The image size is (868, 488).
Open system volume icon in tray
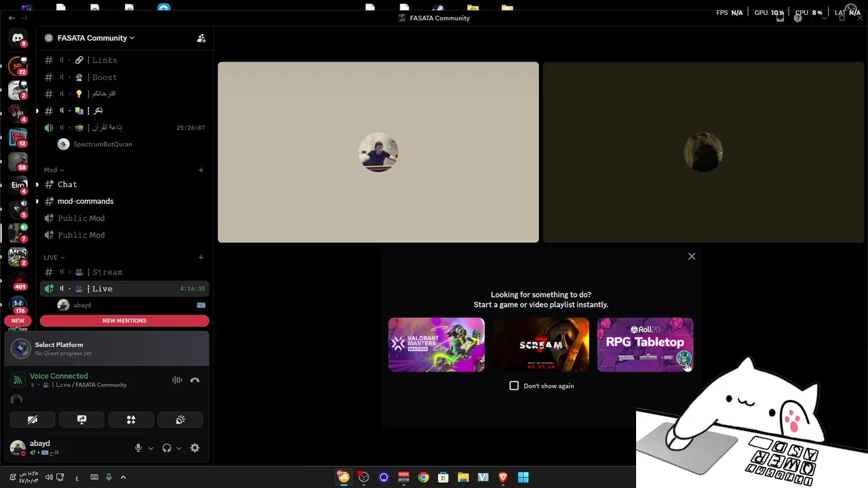click(49, 477)
